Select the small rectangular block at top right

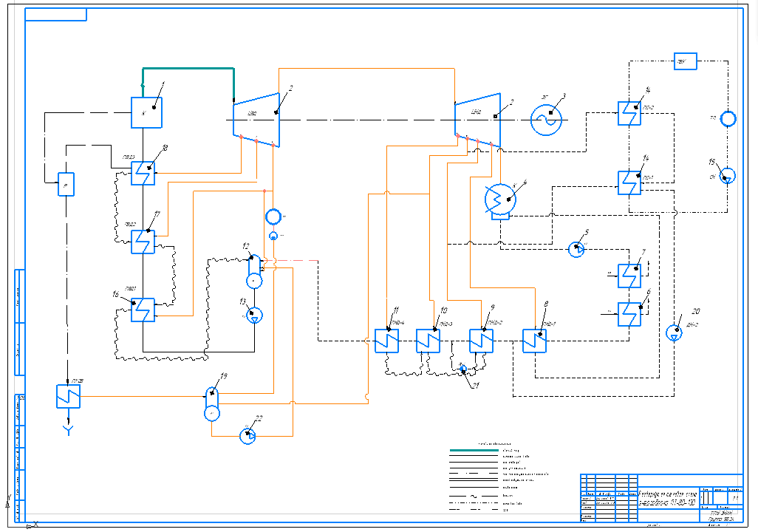686,61
